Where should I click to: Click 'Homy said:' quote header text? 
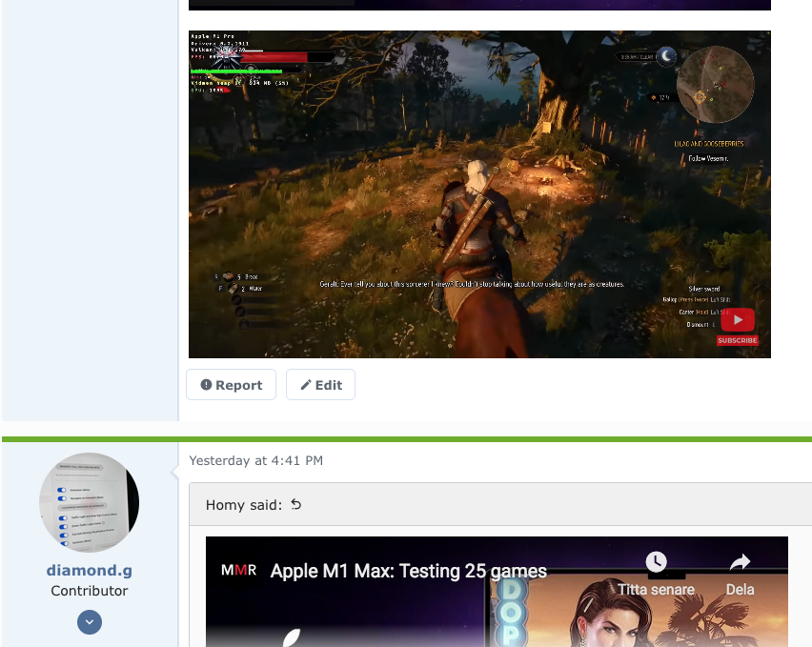[x=244, y=505]
